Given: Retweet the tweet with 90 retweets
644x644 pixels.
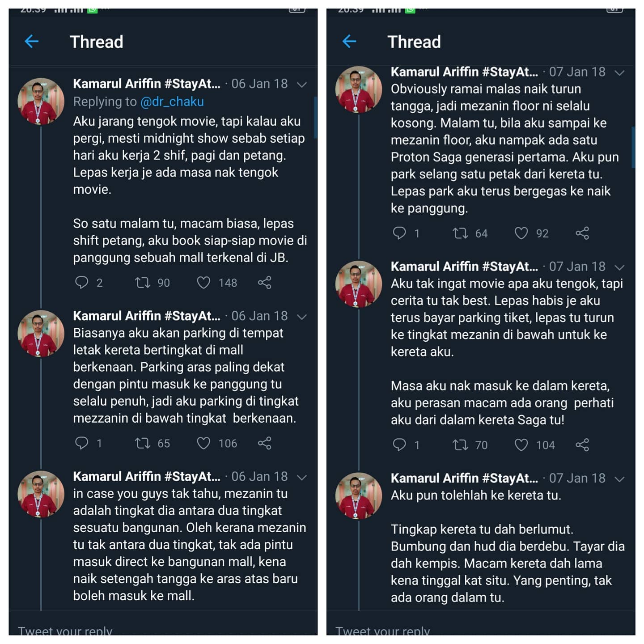Looking at the screenshot, I should tap(143, 283).
